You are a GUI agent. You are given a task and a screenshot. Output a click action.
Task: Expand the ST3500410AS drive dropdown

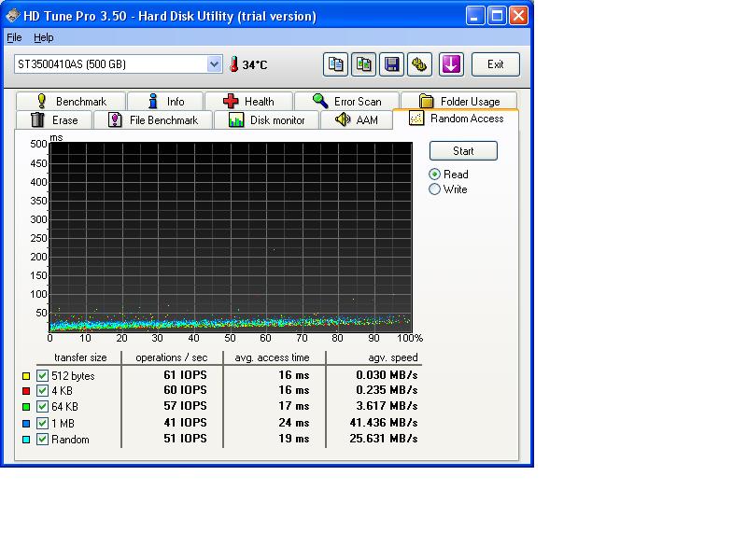[214, 64]
